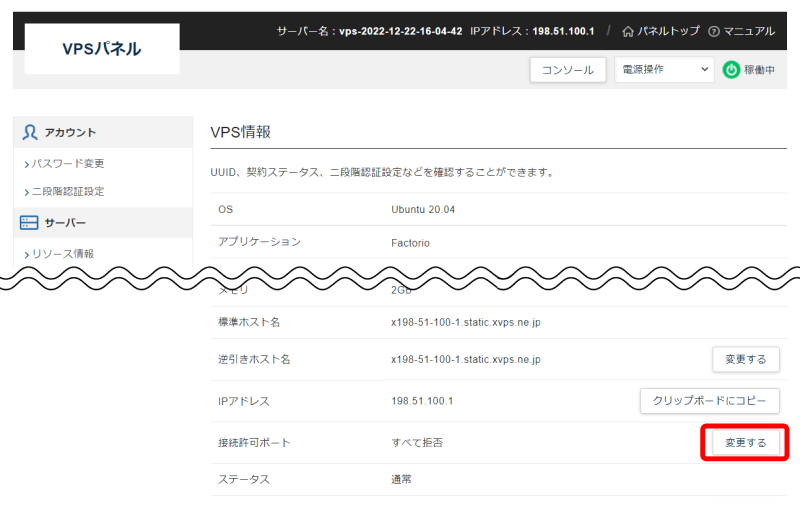The height and width of the screenshot is (508, 800).
Task: Open the コンソール button
Action: pyautogui.click(x=568, y=70)
